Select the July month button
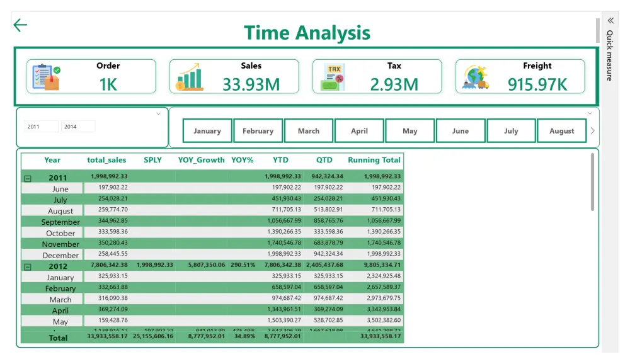The image size is (630, 364). pyautogui.click(x=511, y=130)
